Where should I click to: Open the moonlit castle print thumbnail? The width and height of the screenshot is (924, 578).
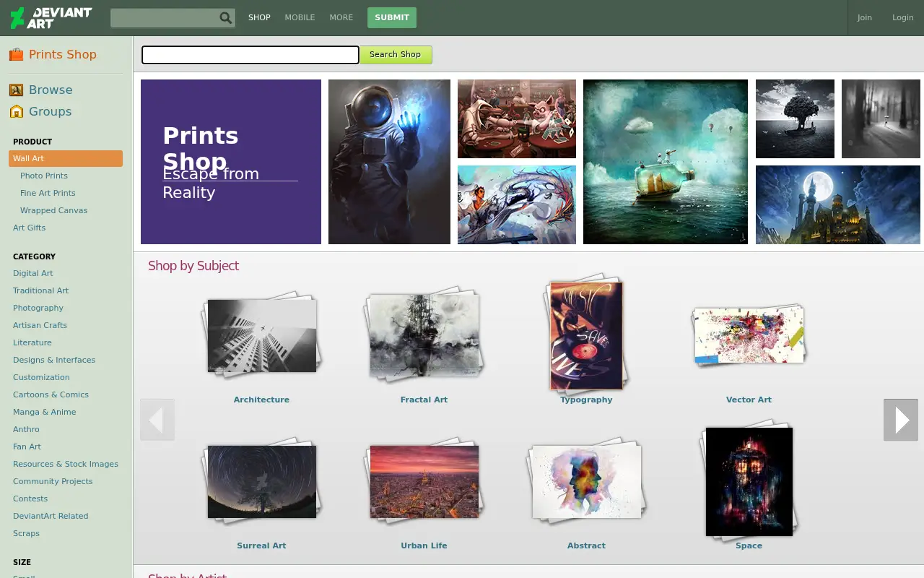click(x=838, y=204)
